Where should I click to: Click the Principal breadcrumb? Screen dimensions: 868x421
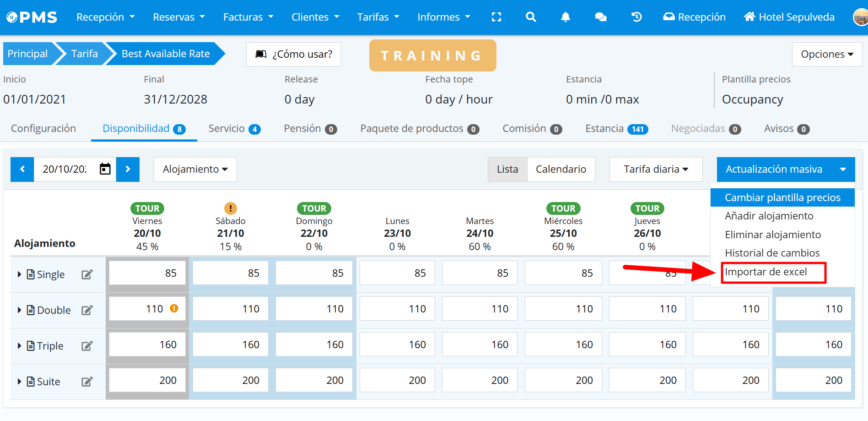pyautogui.click(x=27, y=54)
